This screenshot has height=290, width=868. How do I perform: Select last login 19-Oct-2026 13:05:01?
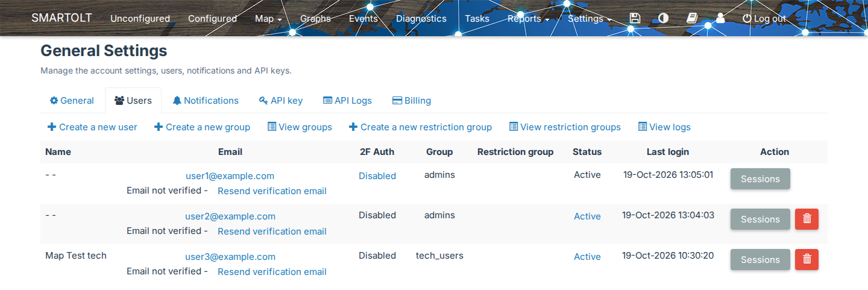(668, 175)
